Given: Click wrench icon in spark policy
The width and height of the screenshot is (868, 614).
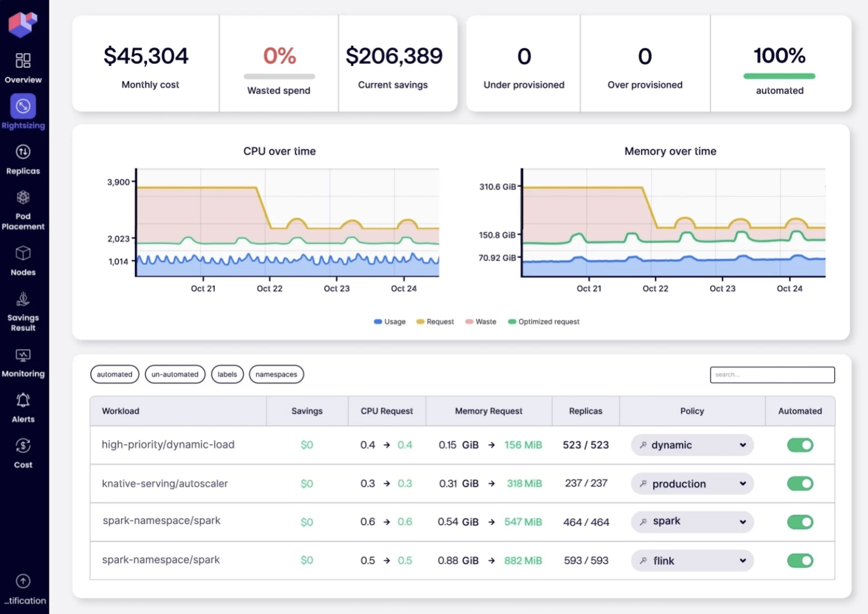Looking at the screenshot, I should point(643,522).
